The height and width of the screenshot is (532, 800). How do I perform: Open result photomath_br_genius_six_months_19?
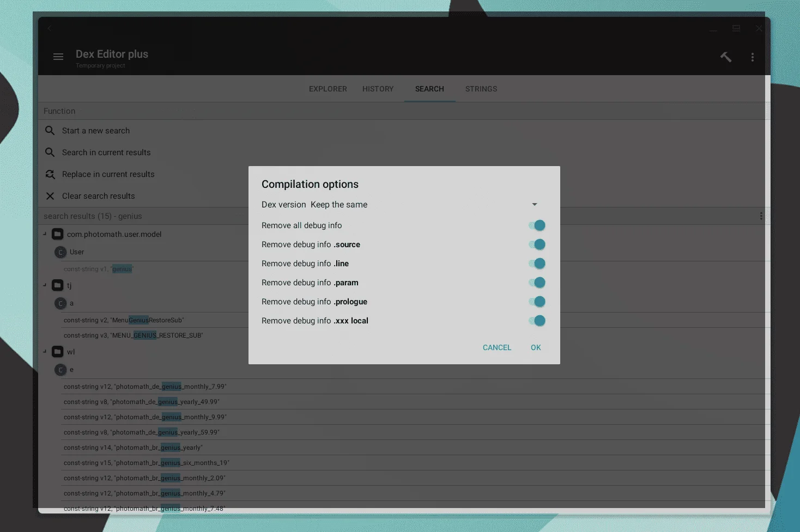point(147,463)
